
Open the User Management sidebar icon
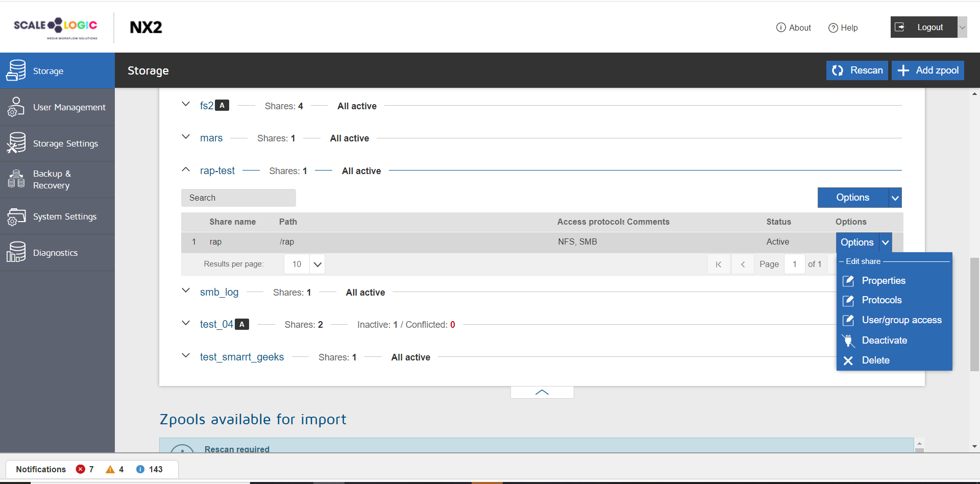(16, 107)
